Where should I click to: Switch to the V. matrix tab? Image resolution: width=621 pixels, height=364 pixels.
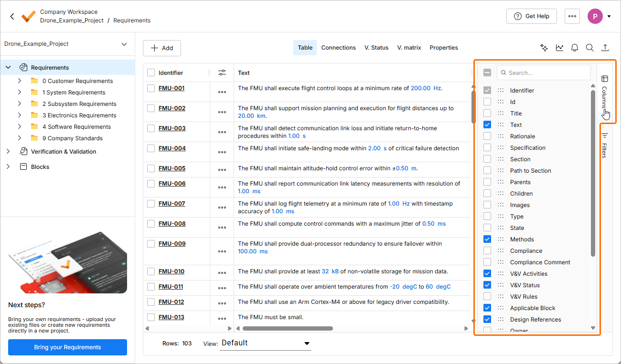(409, 48)
